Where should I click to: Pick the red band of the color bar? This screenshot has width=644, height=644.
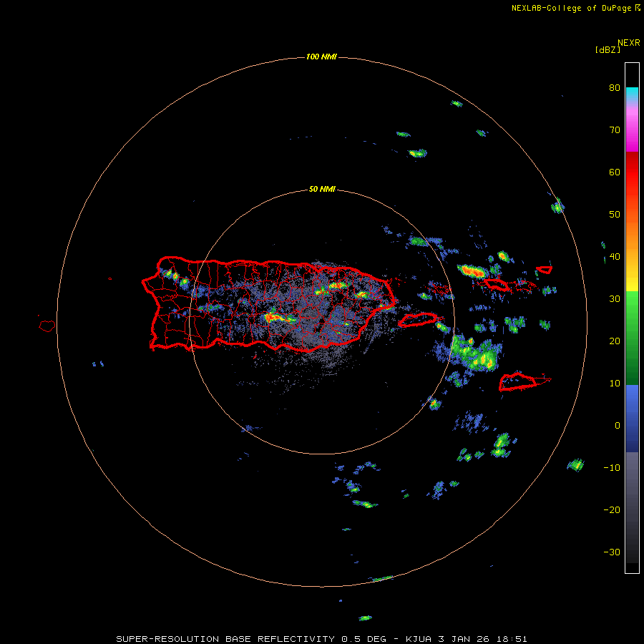tap(632, 172)
